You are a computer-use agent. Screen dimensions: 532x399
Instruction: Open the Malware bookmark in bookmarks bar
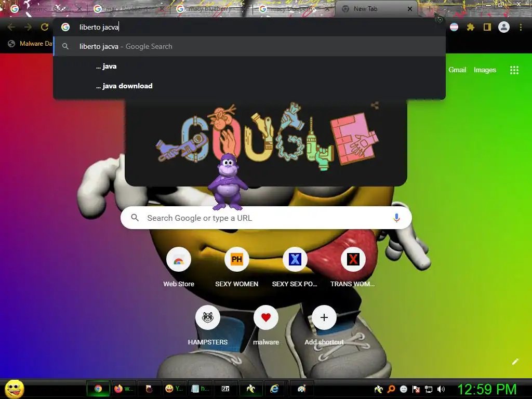(x=30, y=44)
